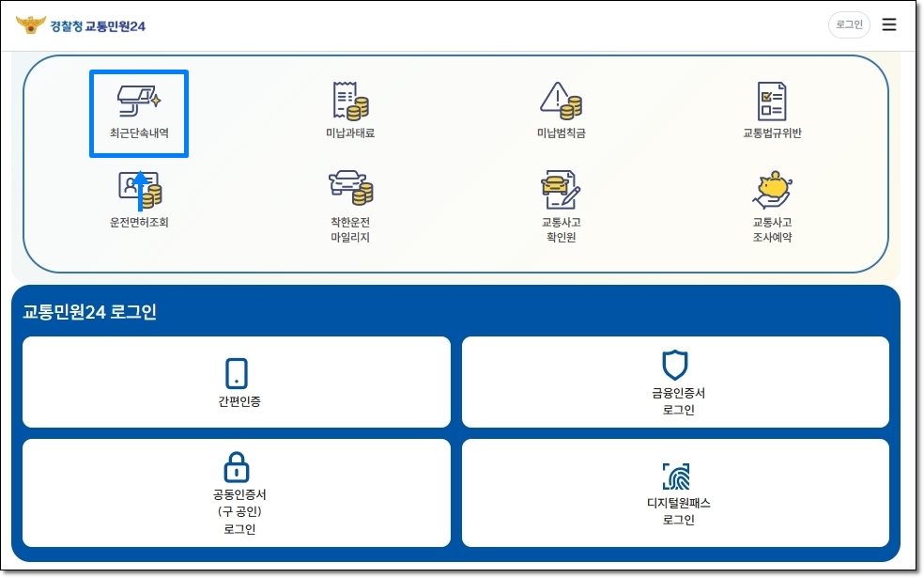
Task: Click the 착한운전 마일리지 label
Action: (x=350, y=229)
